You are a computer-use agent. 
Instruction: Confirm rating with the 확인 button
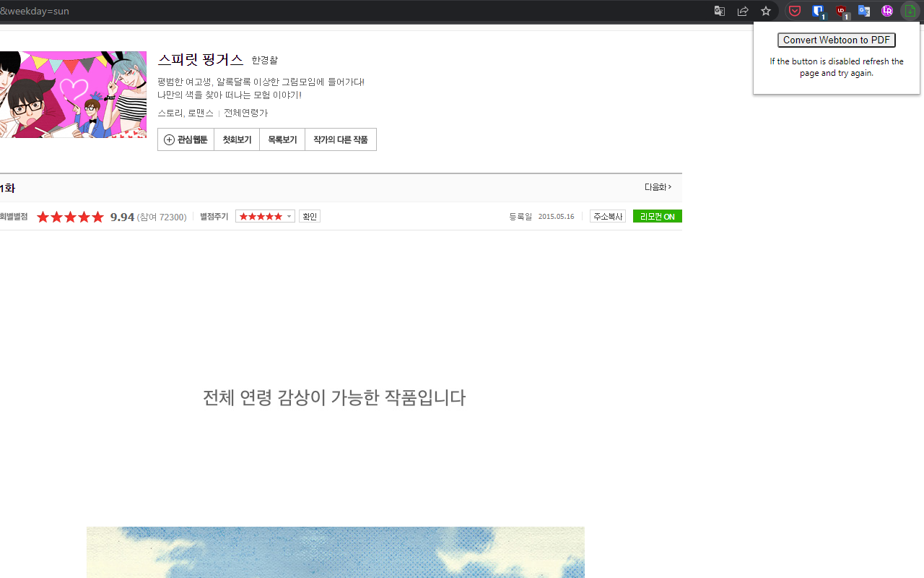click(309, 216)
